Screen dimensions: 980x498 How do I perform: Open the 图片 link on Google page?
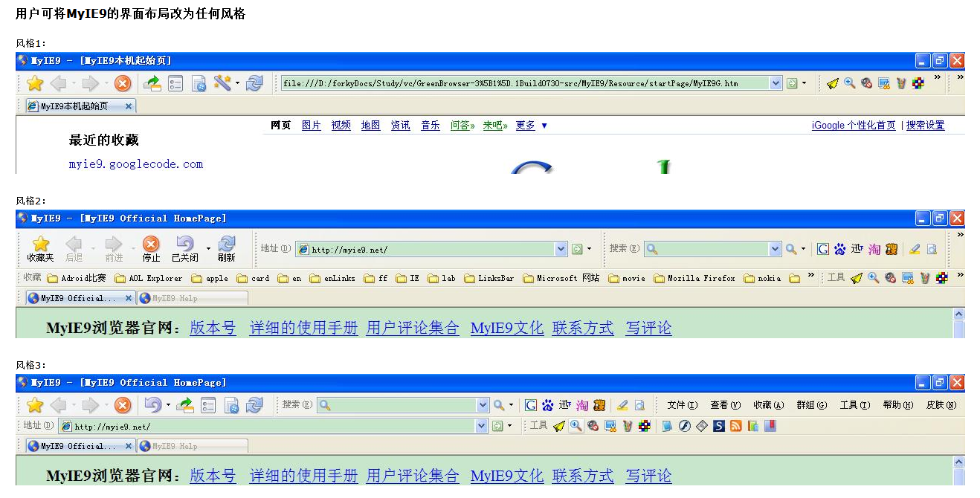pos(312,126)
